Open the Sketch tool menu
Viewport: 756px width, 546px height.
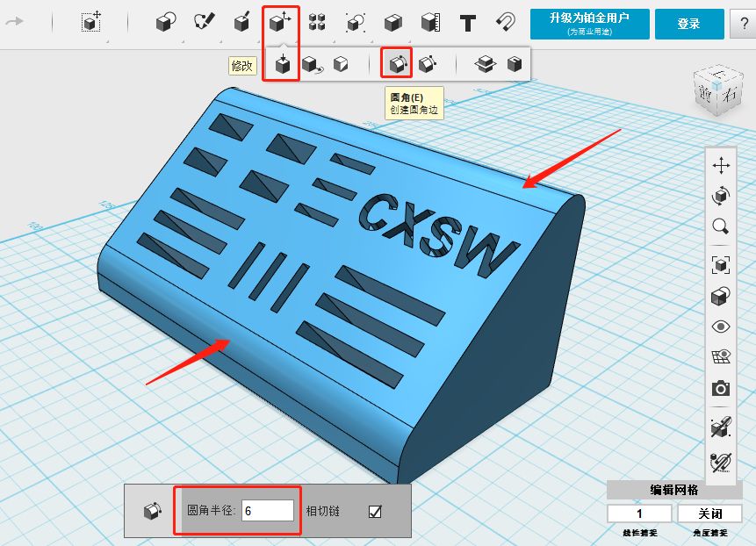click(x=204, y=22)
